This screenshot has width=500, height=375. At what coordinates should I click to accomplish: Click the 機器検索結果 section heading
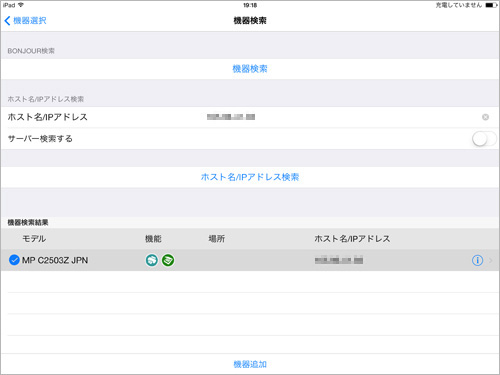[x=28, y=222]
